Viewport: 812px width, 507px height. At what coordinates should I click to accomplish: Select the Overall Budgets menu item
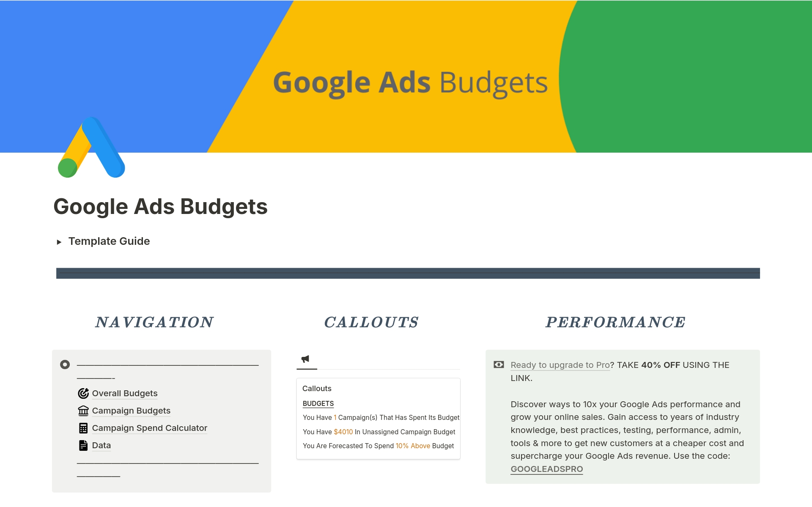click(124, 392)
